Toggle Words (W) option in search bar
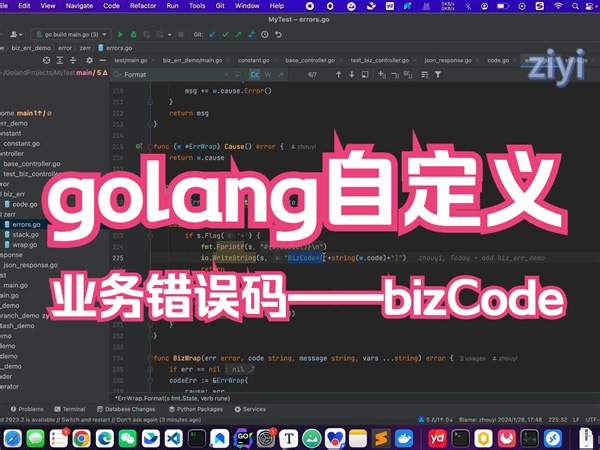The width and height of the screenshot is (600, 450). tap(268, 74)
